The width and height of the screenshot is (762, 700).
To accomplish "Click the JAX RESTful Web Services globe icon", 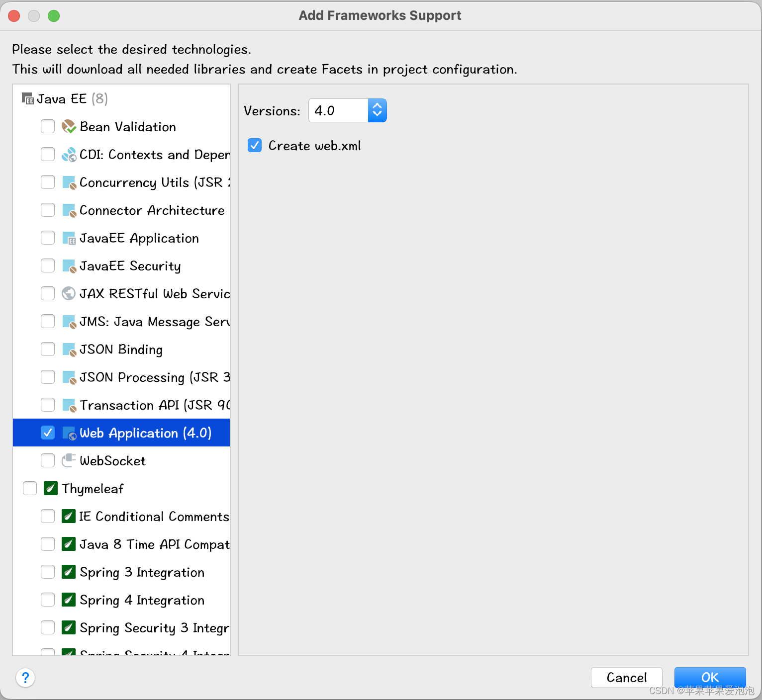I will [x=69, y=294].
